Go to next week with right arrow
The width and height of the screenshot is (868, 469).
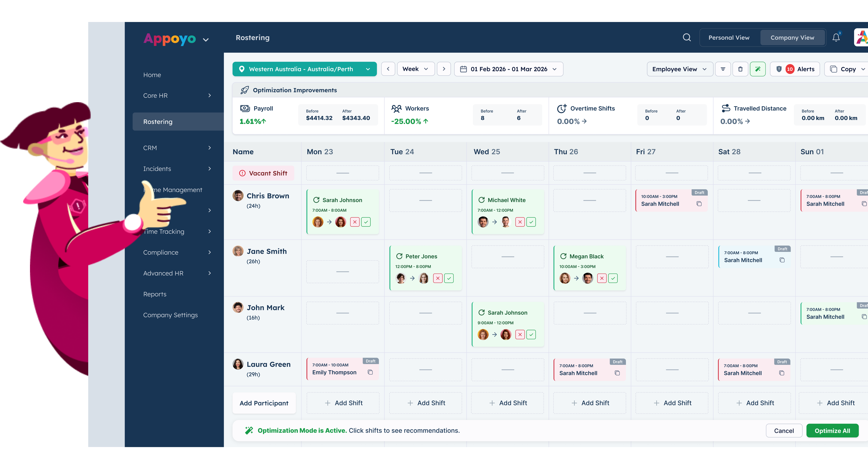[x=444, y=69]
